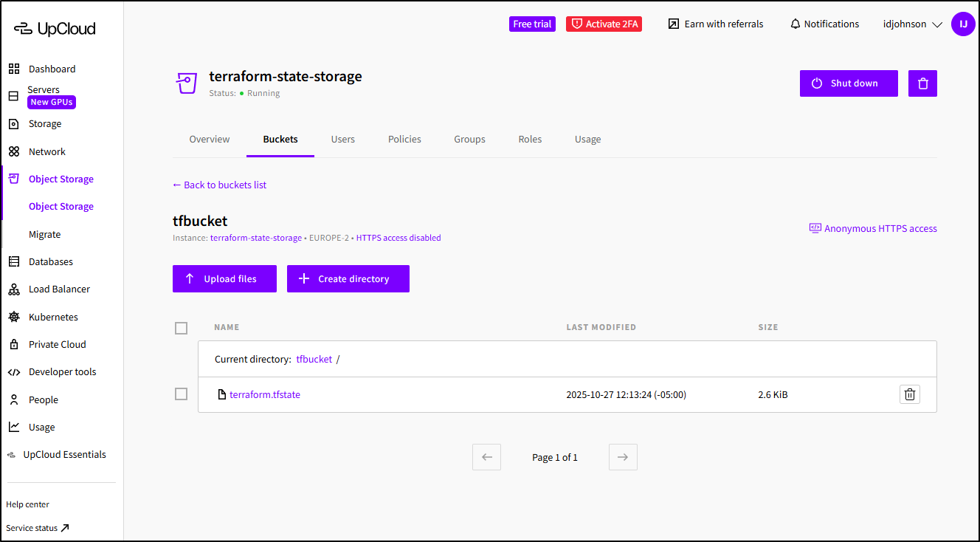Go to previous page arrow
The height and width of the screenshot is (542, 980).
click(487, 457)
